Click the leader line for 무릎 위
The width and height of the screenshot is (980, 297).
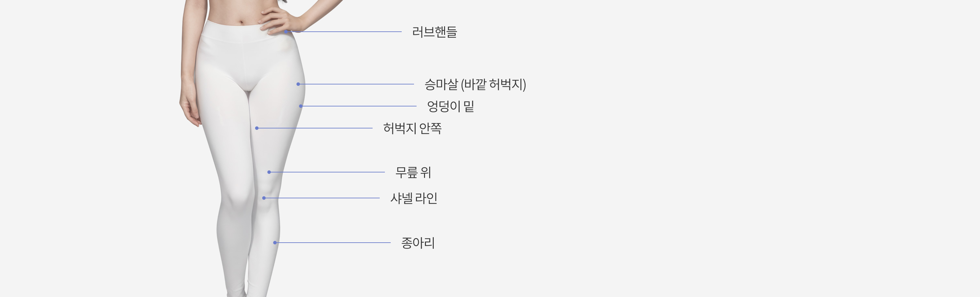tap(328, 172)
